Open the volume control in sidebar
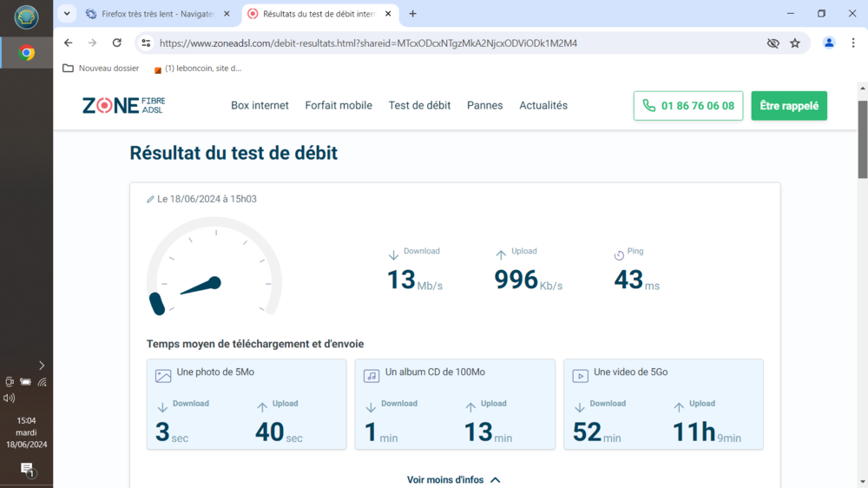 pyautogui.click(x=9, y=398)
